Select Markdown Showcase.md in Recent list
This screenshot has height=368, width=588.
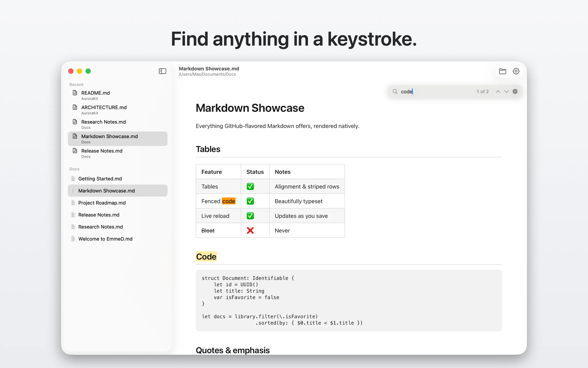[x=118, y=139]
